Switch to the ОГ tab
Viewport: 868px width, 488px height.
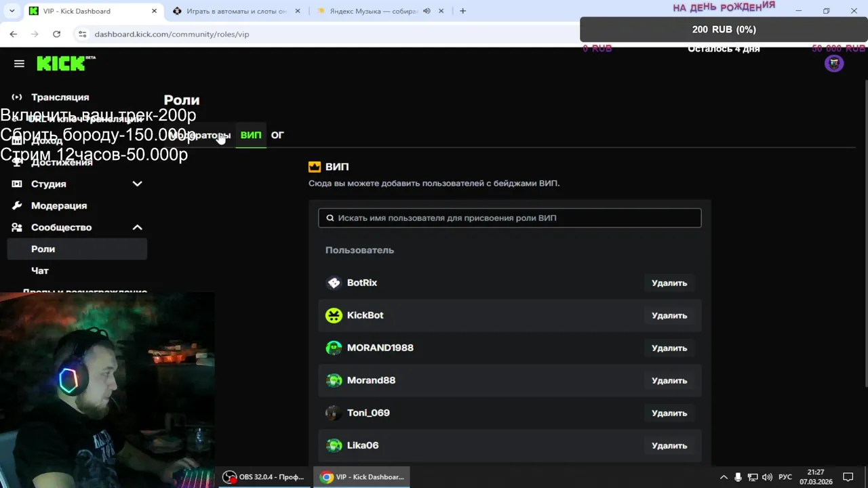click(277, 135)
